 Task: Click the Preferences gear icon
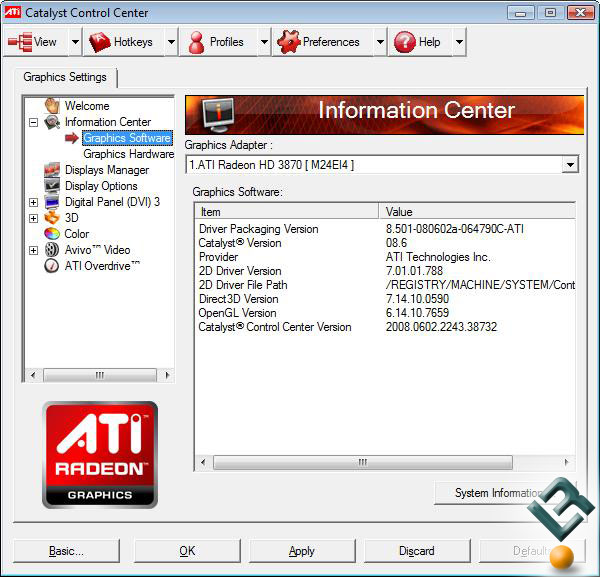click(289, 42)
